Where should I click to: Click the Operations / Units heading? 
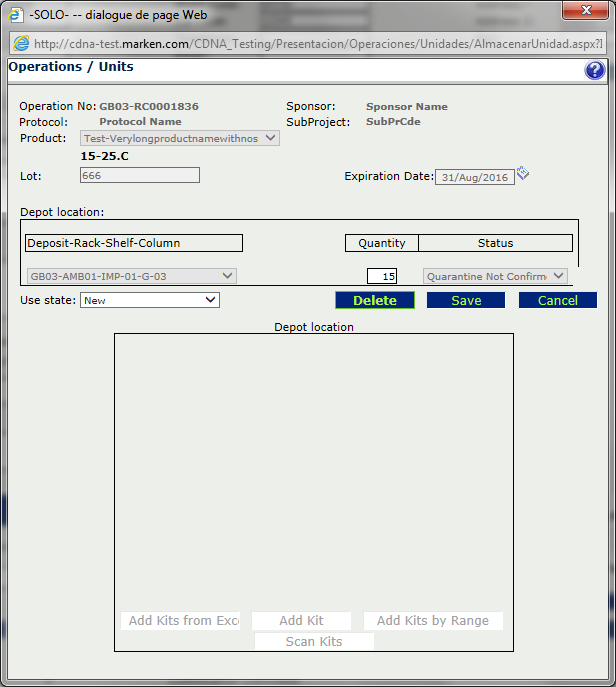click(x=71, y=67)
